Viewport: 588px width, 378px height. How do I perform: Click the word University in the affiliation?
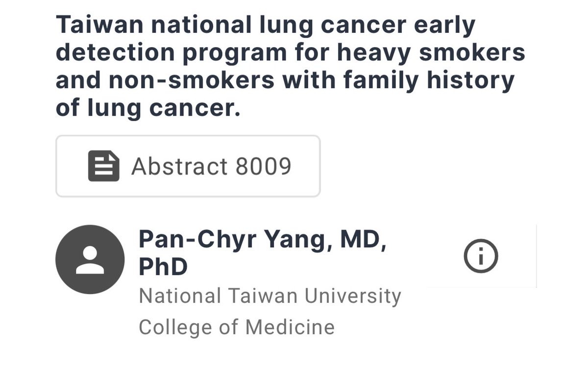352,296
